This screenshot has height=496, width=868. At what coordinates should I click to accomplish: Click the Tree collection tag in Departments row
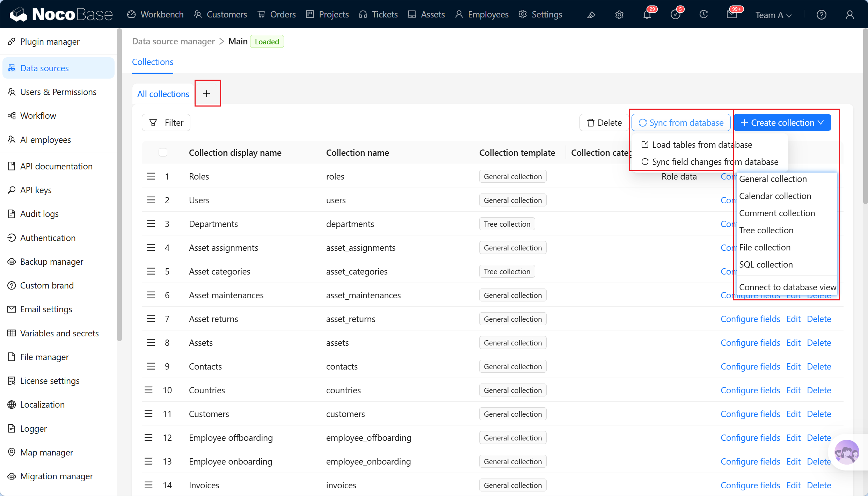[x=507, y=224]
